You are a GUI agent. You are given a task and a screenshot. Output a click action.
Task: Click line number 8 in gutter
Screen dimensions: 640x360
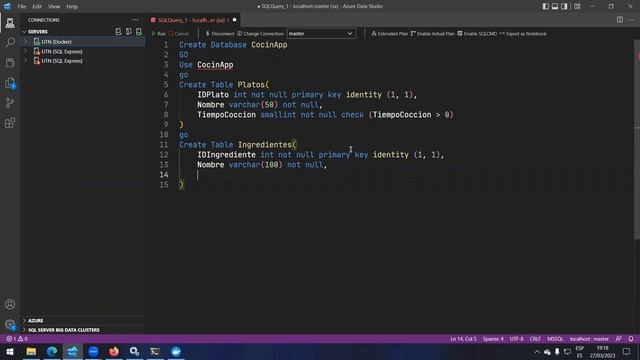click(166, 115)
